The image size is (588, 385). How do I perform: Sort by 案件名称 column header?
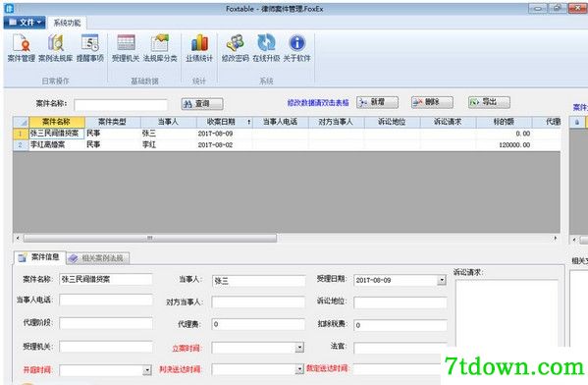pyautogui.click(x=57, y=122)
